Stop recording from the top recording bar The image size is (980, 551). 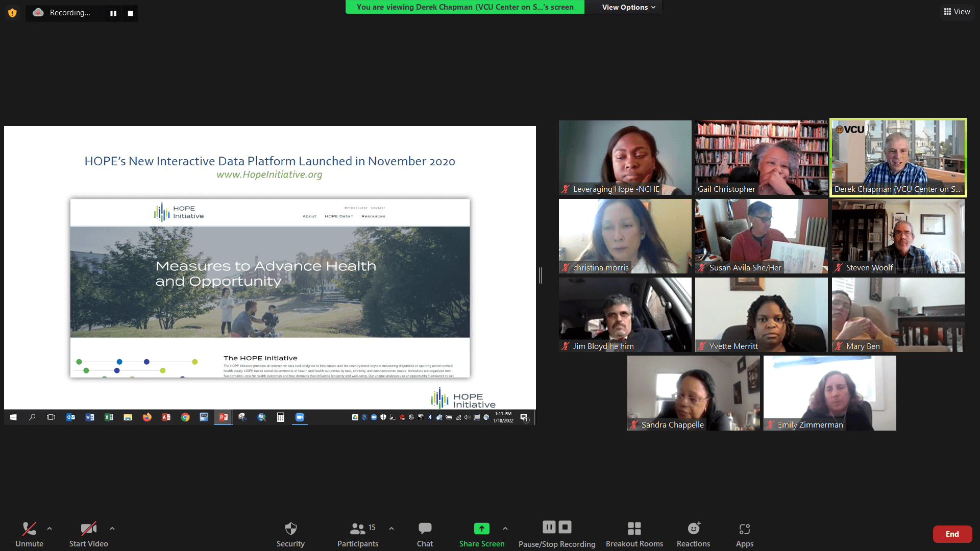(130, 13)
